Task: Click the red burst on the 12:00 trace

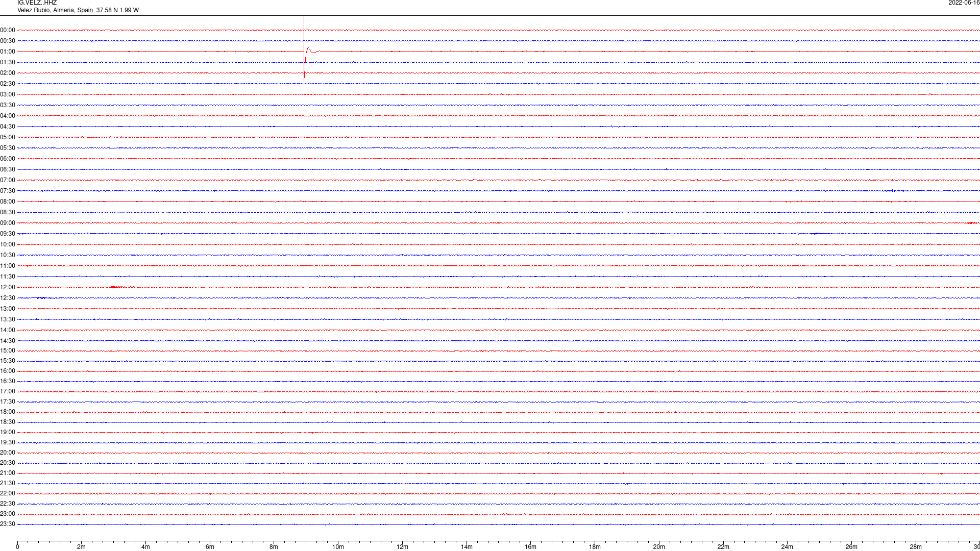Action: (118, 287)
